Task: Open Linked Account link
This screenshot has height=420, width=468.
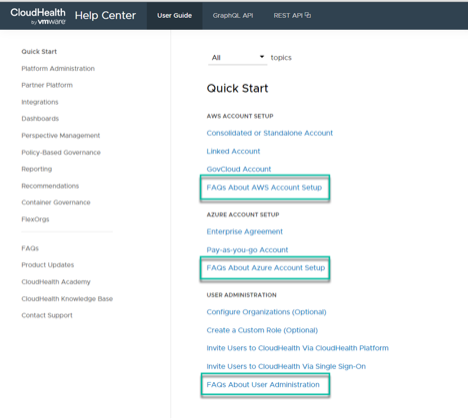Action: 233,151
